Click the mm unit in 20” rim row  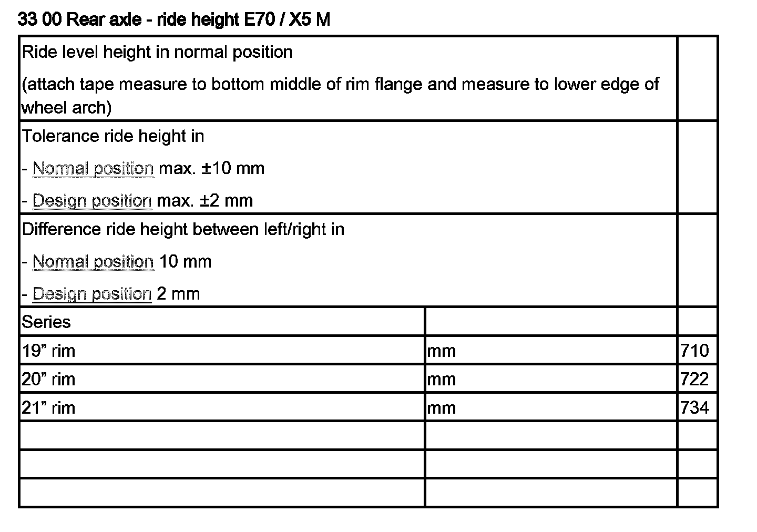[442, 380]
